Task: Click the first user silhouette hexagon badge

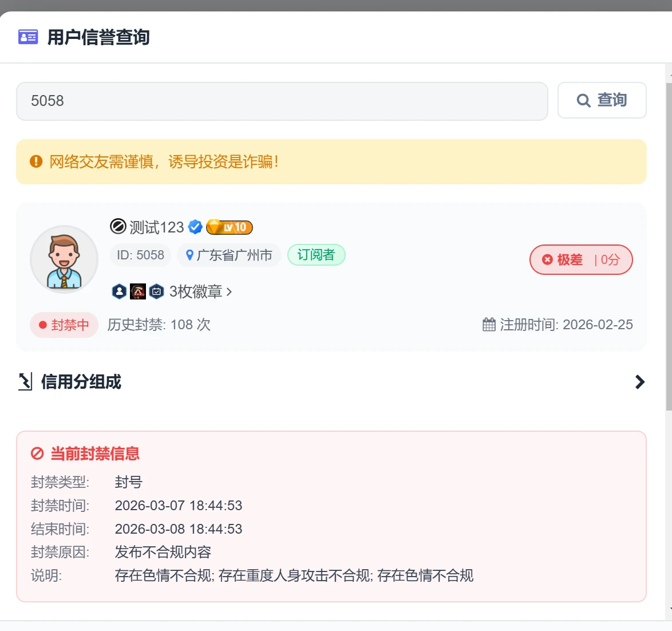Action: click(119, 291)
